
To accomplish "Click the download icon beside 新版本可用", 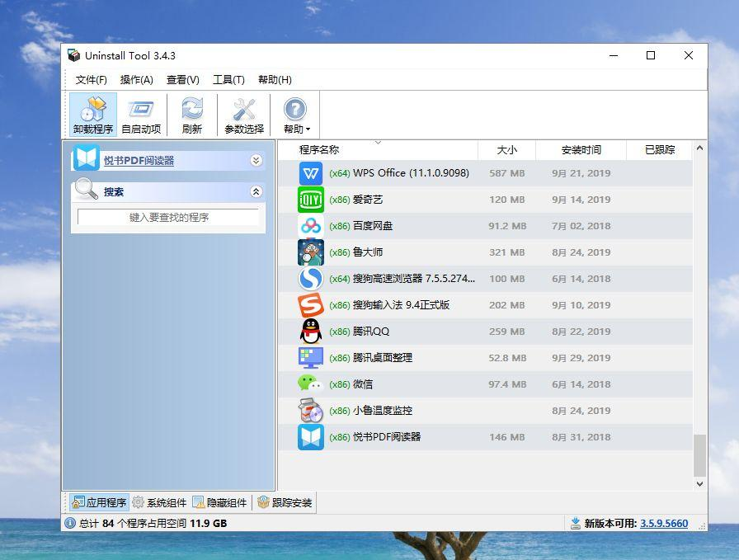I will point(575,523).
